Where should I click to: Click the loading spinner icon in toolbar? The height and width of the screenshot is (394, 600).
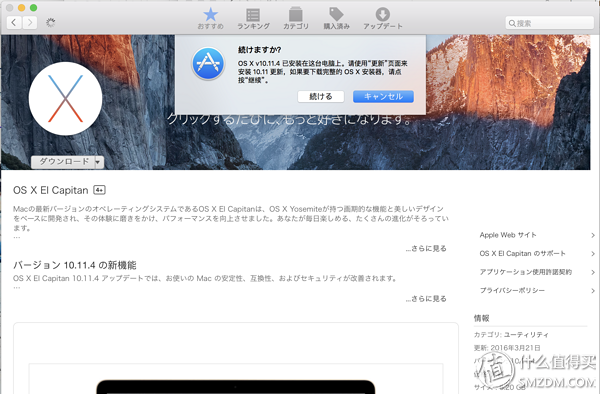tap(51, 23)
